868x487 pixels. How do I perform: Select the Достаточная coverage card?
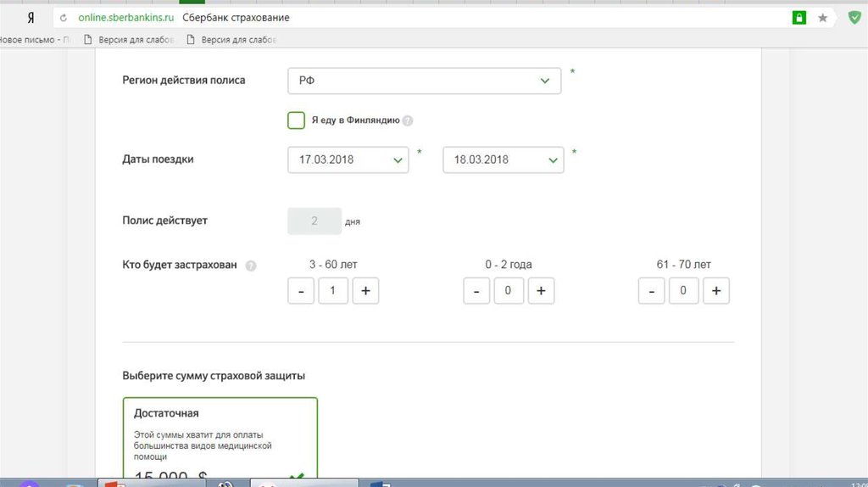point(220,437)
